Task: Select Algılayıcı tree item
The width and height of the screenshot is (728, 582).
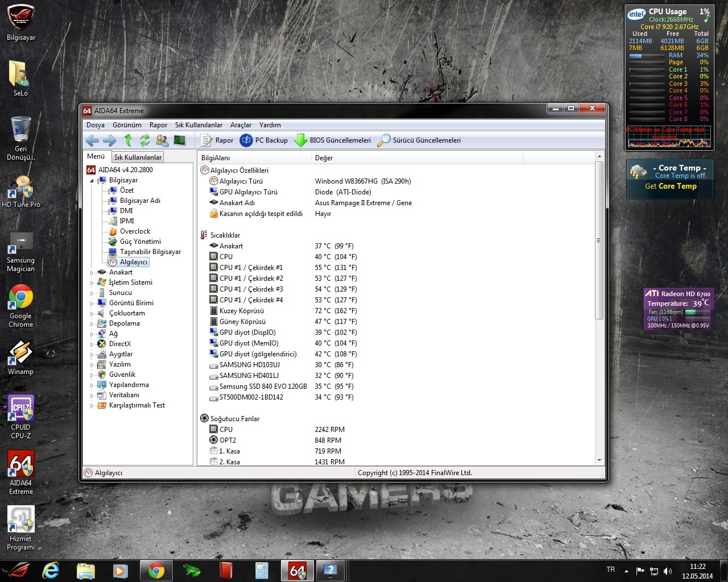Action: point(134,262)
